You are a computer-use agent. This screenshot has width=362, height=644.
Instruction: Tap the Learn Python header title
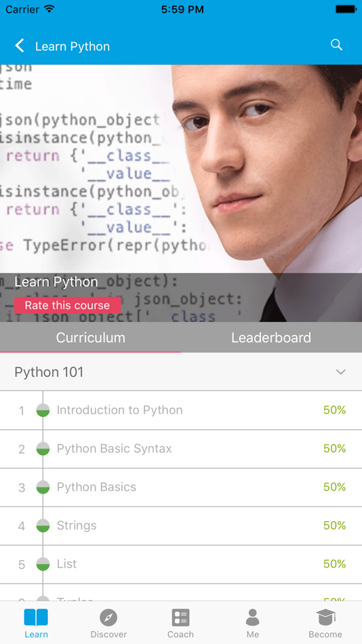[x=73, y=46]
